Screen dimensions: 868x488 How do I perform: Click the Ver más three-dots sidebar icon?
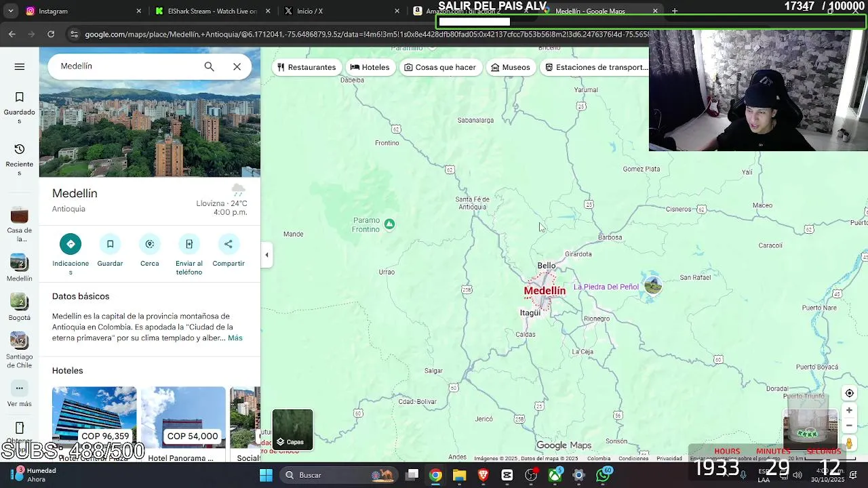(20, 388)
